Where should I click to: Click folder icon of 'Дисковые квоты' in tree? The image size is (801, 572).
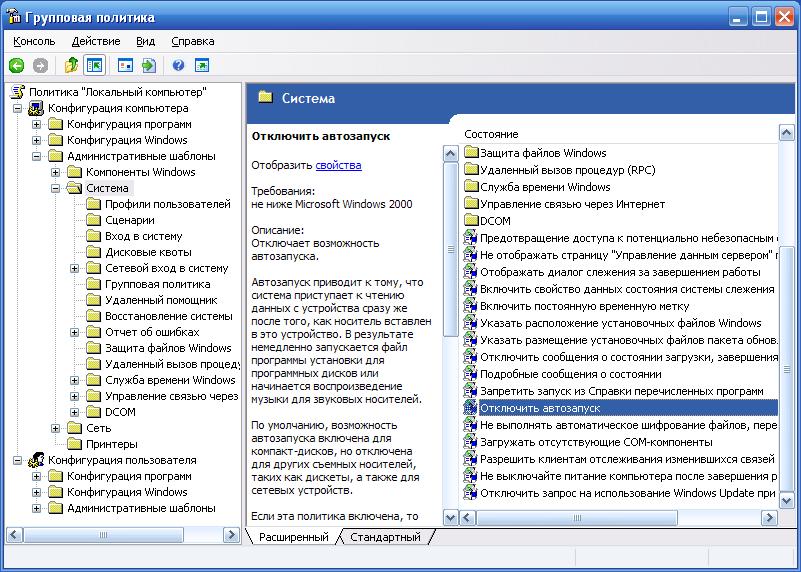(x=93, y=252)
